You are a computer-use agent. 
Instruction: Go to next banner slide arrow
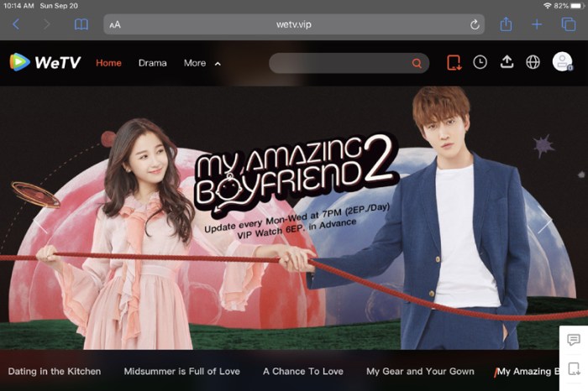tap(544, 221)
